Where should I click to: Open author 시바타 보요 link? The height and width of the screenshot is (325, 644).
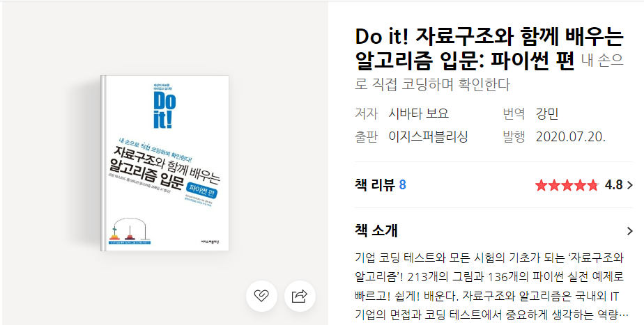click(418, 113)
